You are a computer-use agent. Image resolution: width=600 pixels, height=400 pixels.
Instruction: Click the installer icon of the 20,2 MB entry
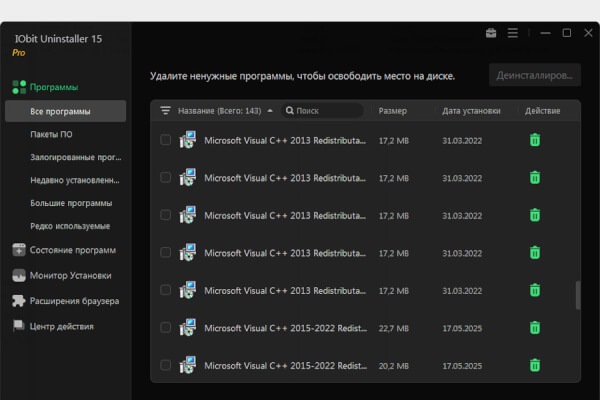[x=188, y=365]
